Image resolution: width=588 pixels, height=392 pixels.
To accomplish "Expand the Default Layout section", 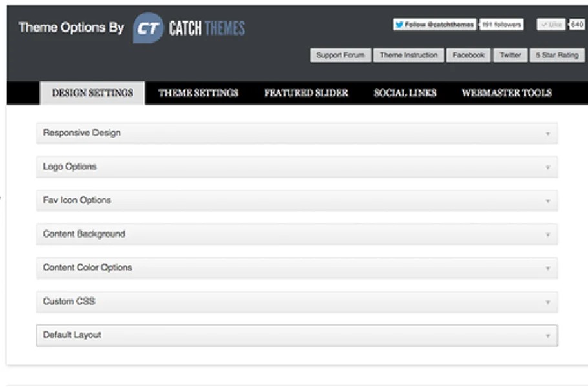I will point(297,335).
